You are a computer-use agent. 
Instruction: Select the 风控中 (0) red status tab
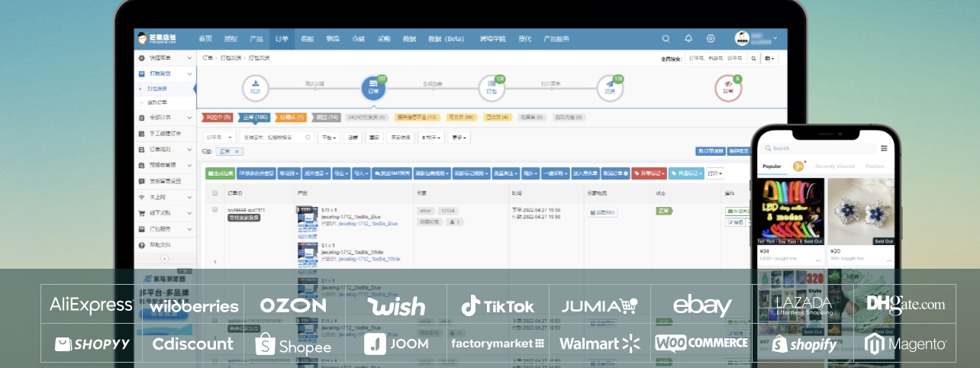click(217, 118)
